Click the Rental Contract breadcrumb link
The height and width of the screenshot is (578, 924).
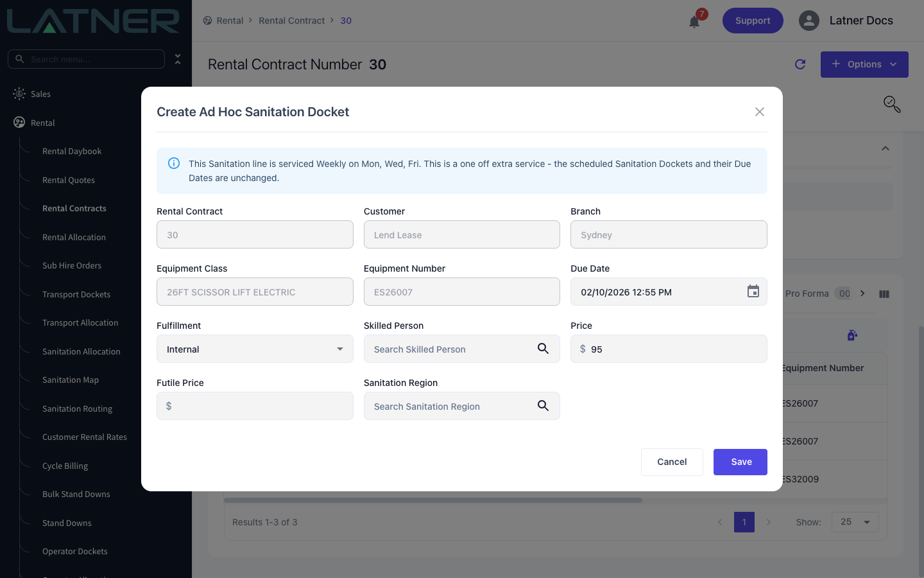[291, 21]
